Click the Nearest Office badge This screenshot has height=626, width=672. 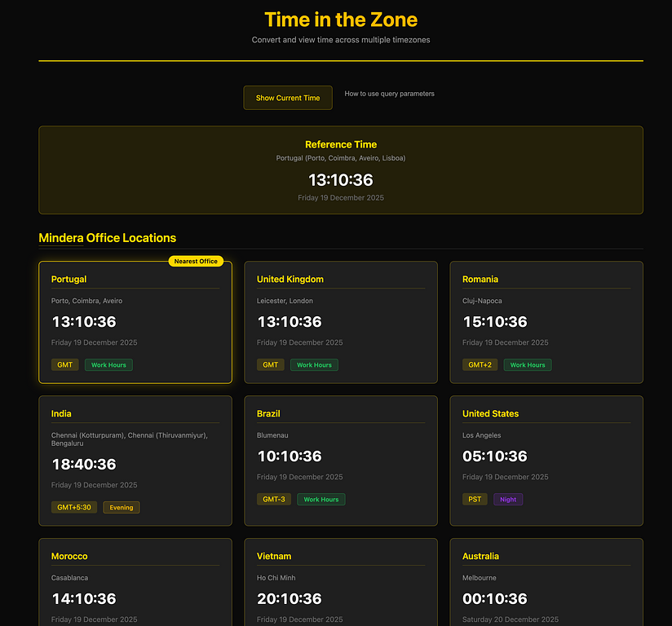[x=196, y=262]
